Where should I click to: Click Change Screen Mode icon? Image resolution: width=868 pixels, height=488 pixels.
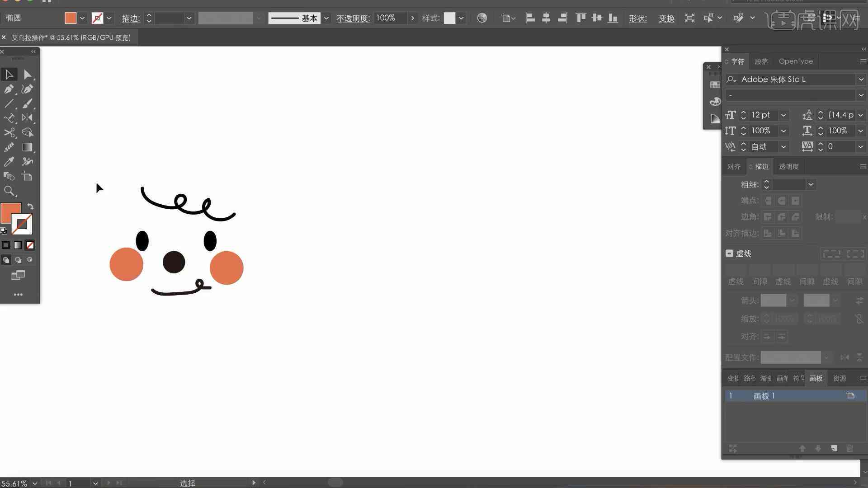coord(18,275)
